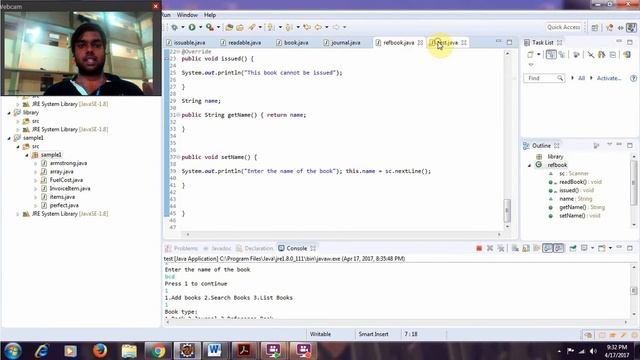Click Display Selected Console icon
Screen dimensions: 640x360
pyautogui.click(x=584, y=248)
